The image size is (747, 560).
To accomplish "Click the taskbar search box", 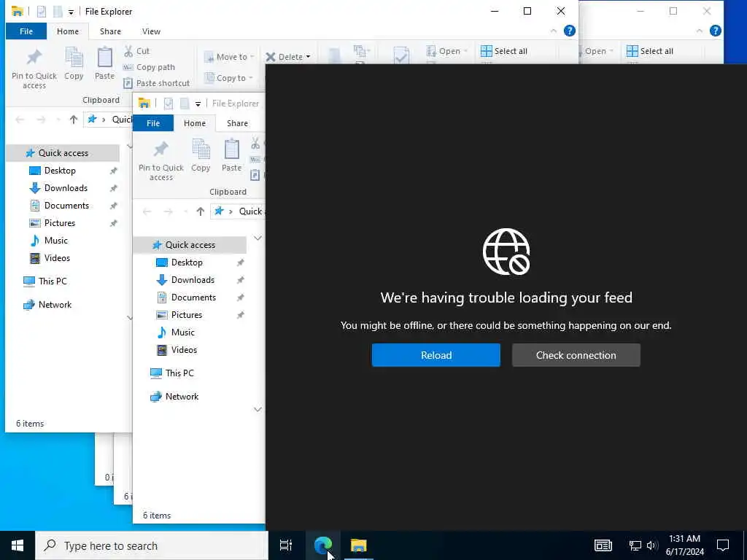I will click(152, 545).
